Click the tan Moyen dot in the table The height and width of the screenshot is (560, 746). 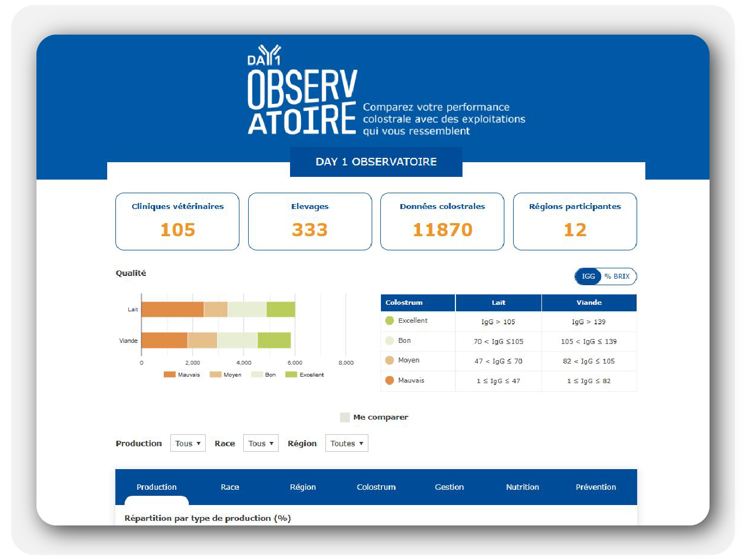pos(390,360)
